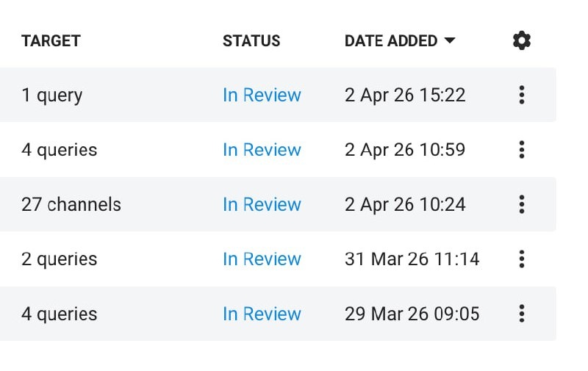Click the Target column header

(x=51, y=41)
